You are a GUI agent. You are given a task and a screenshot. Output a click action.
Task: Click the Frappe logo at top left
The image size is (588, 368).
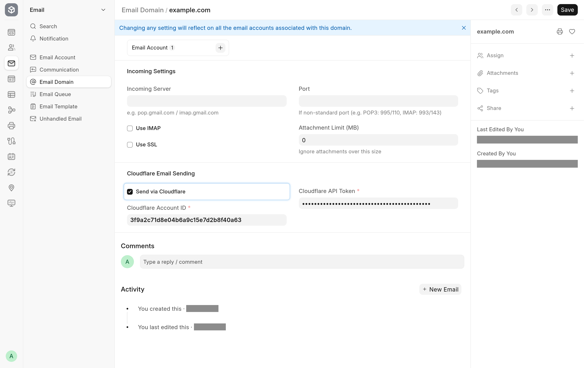click(x=11, y=10)
